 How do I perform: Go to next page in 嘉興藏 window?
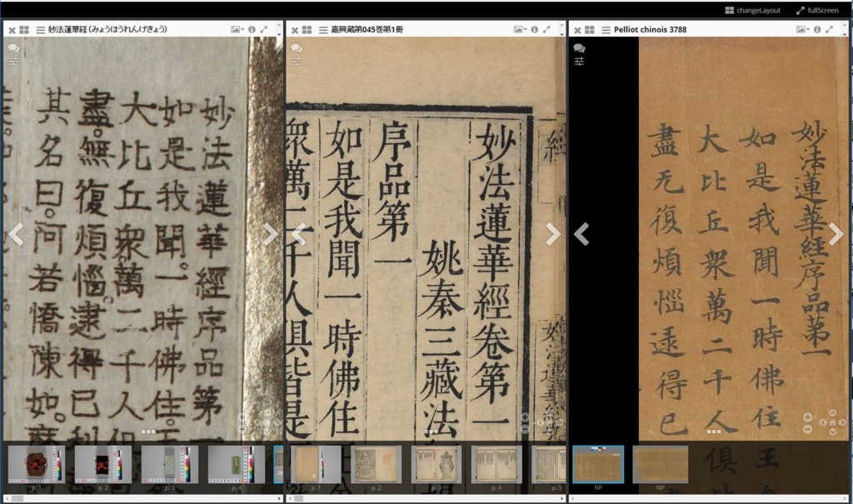point(553,234)
